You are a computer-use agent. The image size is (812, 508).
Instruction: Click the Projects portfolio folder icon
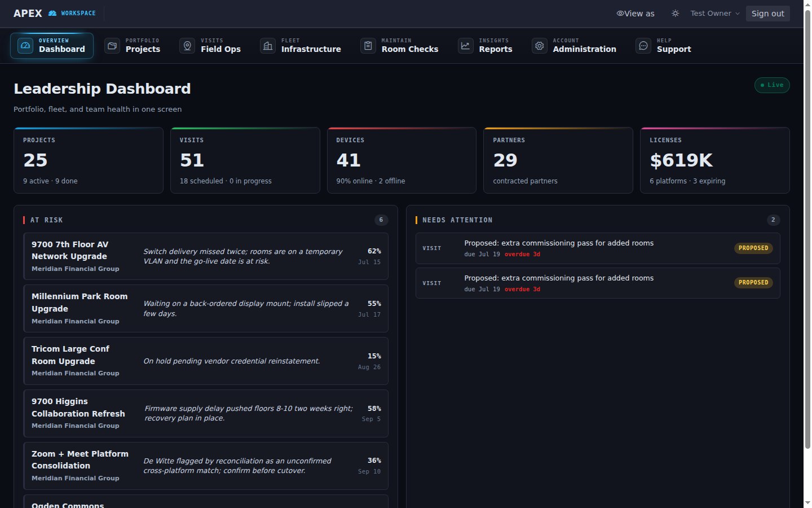click(112, 46)
